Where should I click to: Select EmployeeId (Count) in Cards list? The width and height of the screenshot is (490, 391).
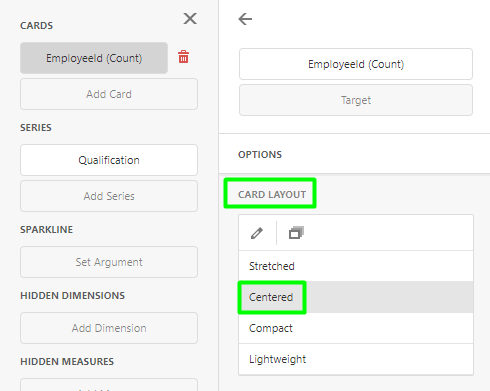point(94,58)
